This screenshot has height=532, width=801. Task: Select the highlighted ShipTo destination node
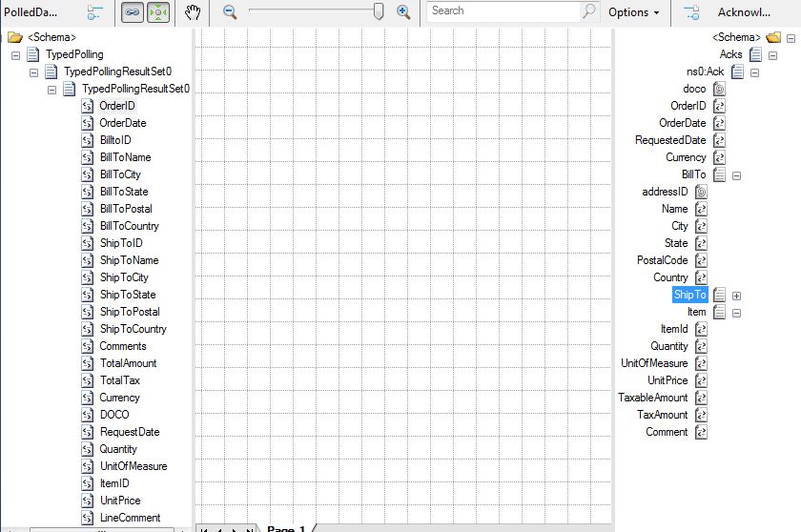click(690, 295)
